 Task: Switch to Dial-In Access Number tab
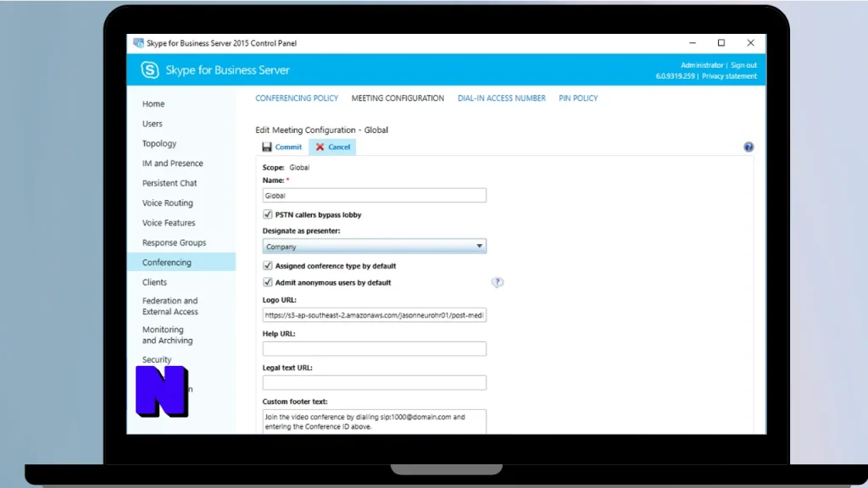pos(502,98)
